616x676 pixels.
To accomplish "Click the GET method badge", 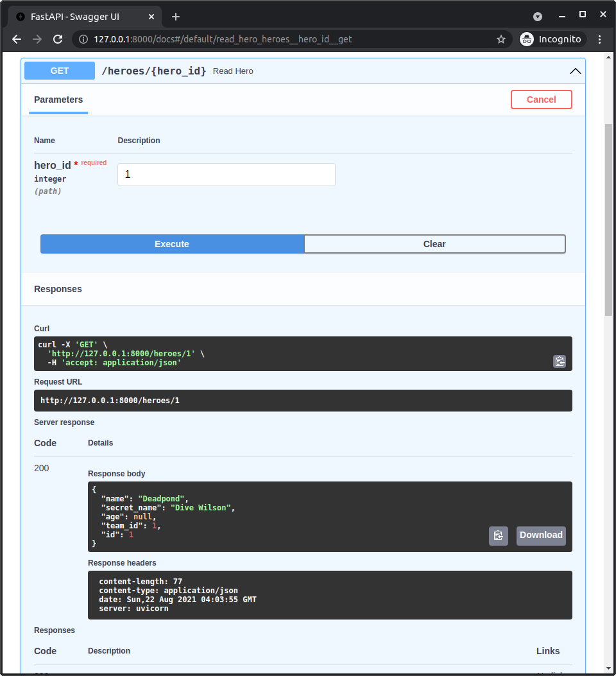I will (59, 71).
